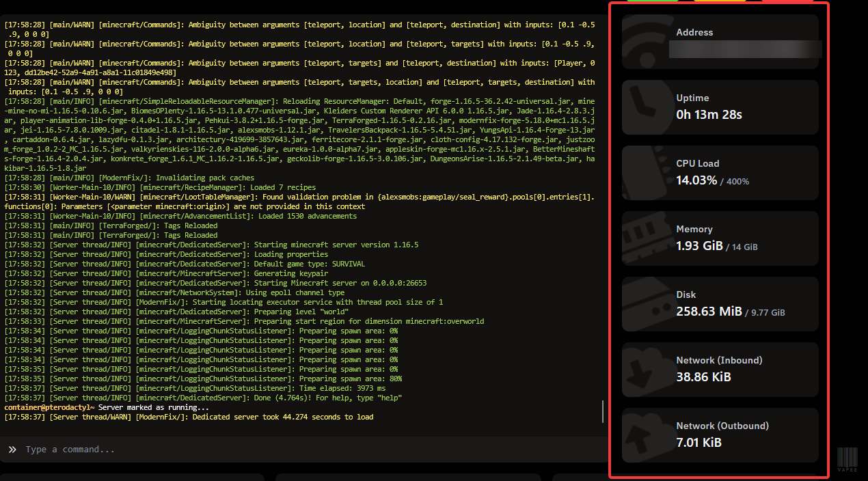The width and height of the screenshot is (868, 481).
Task: Click the "Default game type: SURVIVAL" log line
Action: [x=185, y=264]
